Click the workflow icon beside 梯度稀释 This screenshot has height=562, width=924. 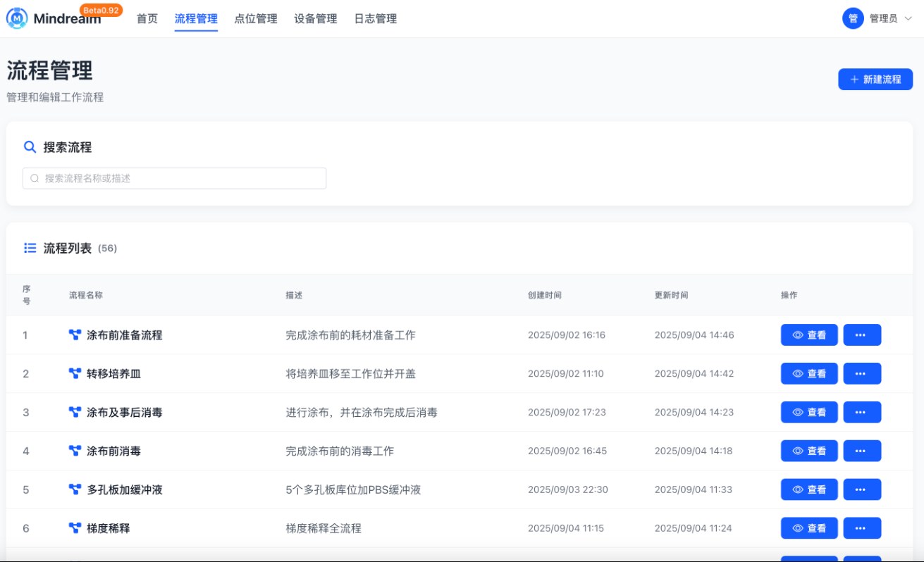click(x=75, y=527)
